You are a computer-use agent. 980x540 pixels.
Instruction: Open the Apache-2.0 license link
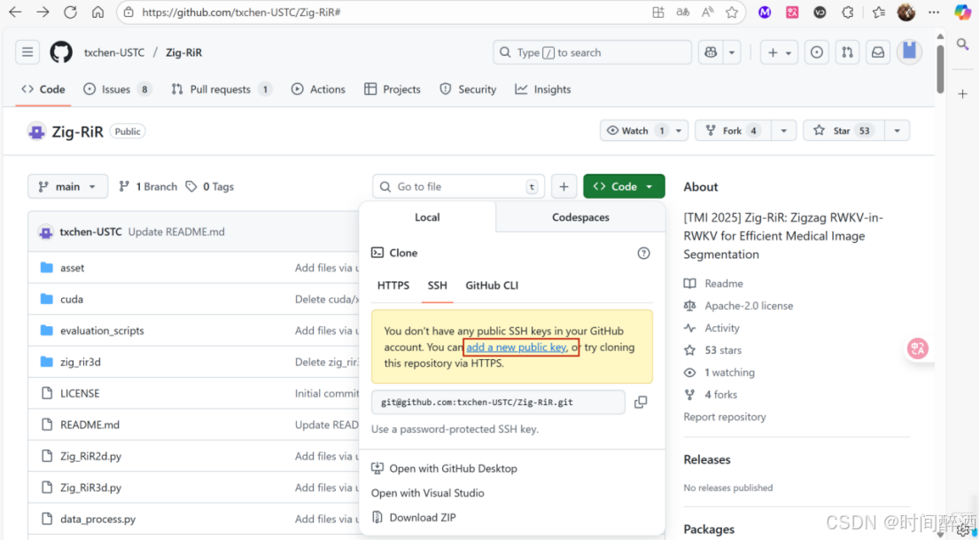point(749,306)
